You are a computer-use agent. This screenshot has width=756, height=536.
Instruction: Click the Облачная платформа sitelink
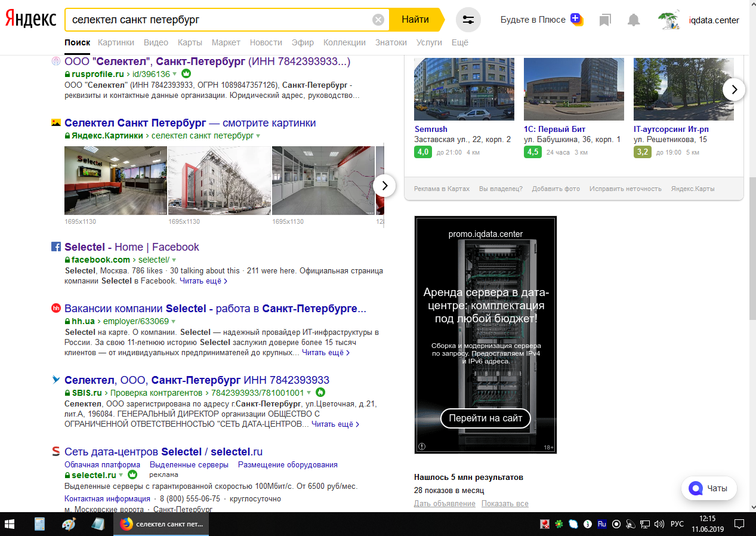point(102,464)
